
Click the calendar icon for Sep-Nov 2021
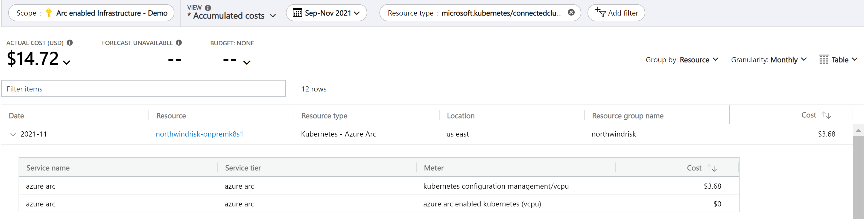297,13
